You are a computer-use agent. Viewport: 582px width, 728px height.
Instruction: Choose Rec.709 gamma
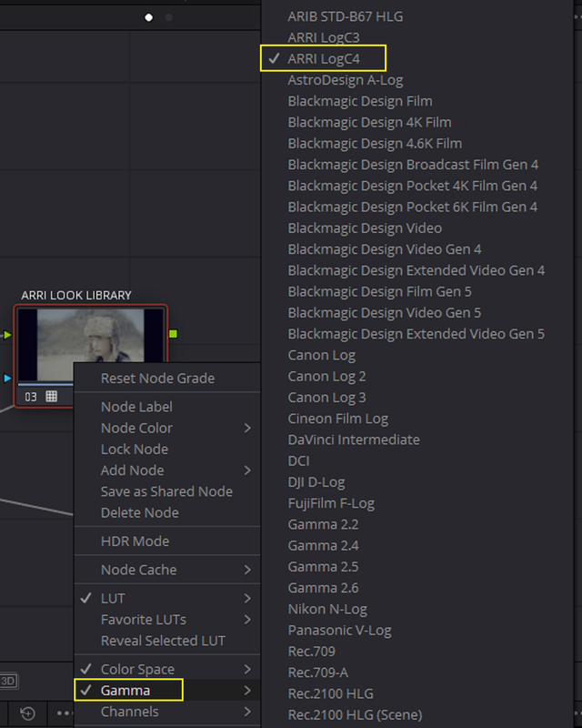click(311, 652)
